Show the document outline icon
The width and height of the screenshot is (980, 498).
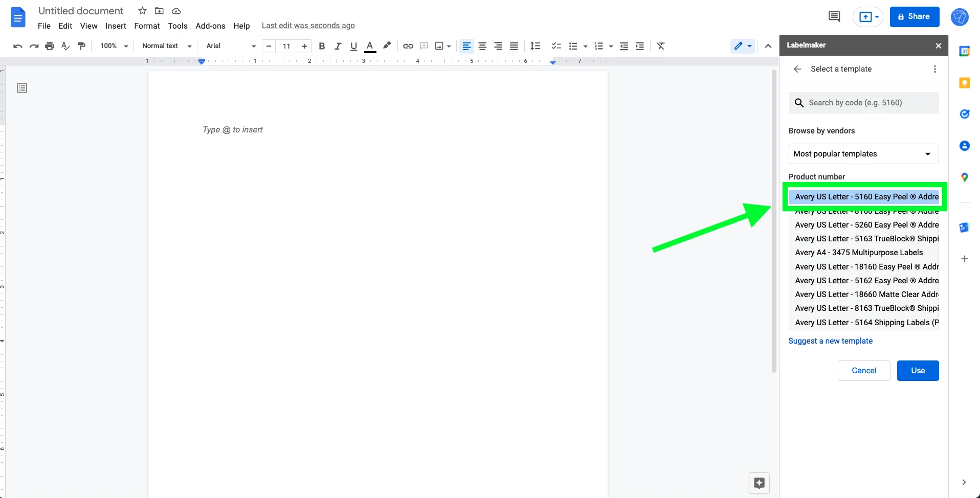click(22, 88)
